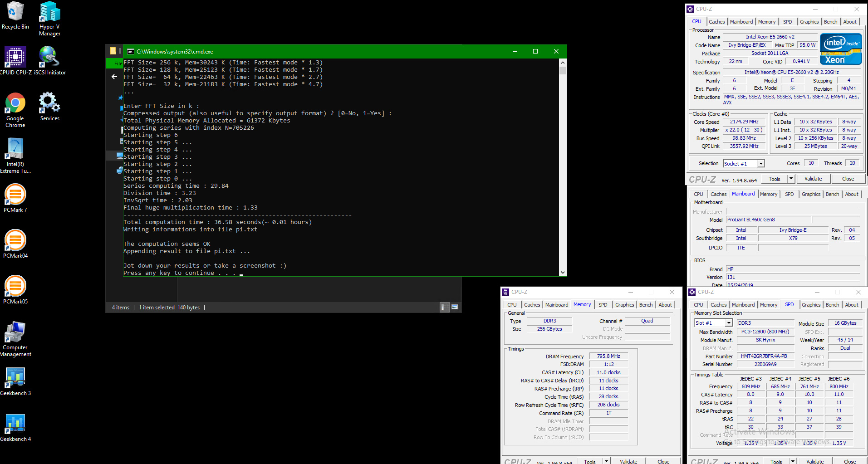Click the cmd.exe title bar icon

131,52
